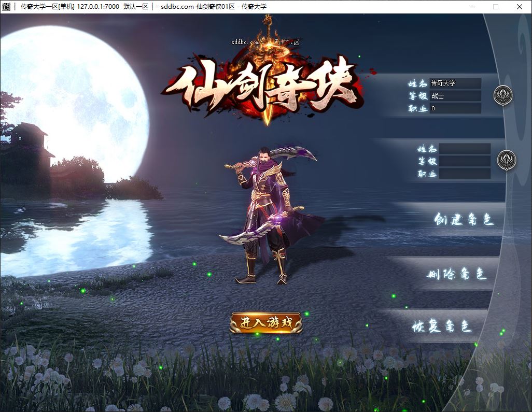Screen dimensions: 532x412
Task: Click the 等级 label of first slot
Action: click(418, 96)
